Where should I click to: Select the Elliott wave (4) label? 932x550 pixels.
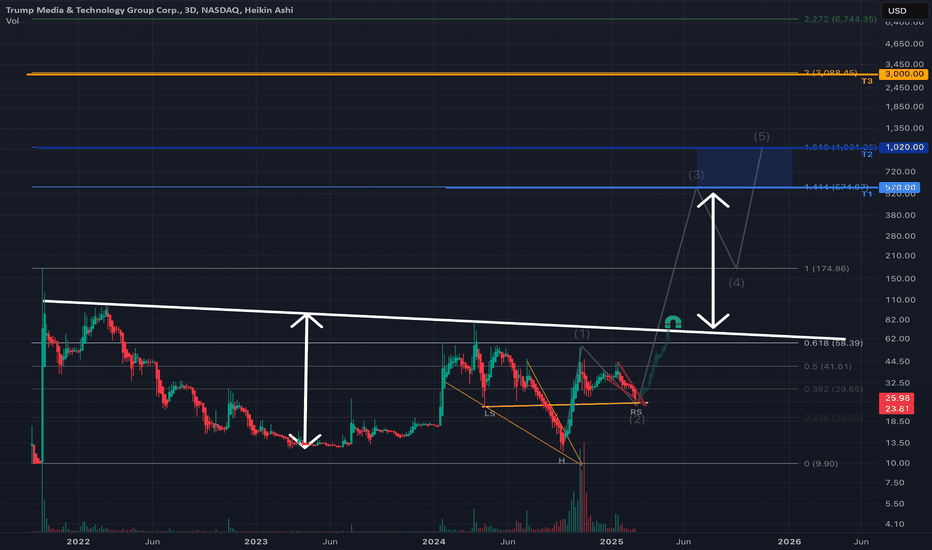pos(736,283)
